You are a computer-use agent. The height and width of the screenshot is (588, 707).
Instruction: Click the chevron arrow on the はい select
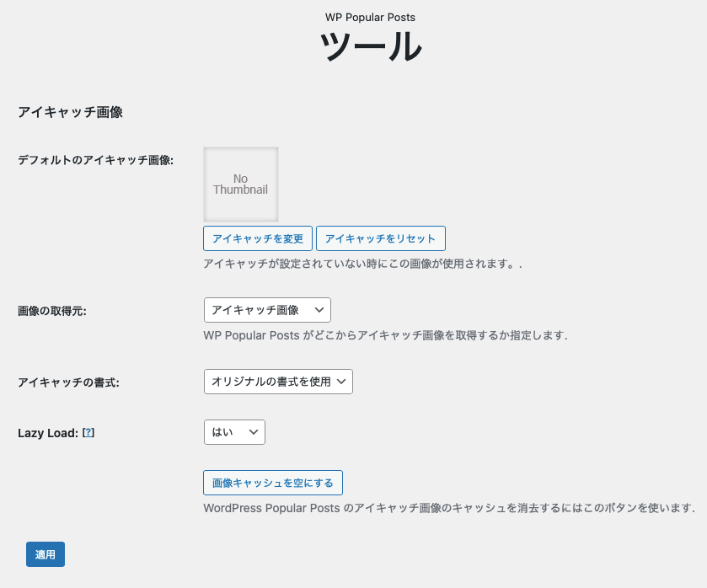tap(253, 432)
